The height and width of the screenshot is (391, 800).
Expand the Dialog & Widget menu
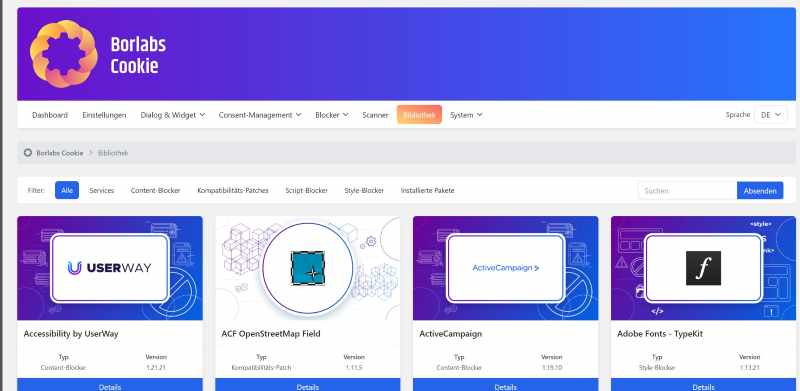pos(173,115)
